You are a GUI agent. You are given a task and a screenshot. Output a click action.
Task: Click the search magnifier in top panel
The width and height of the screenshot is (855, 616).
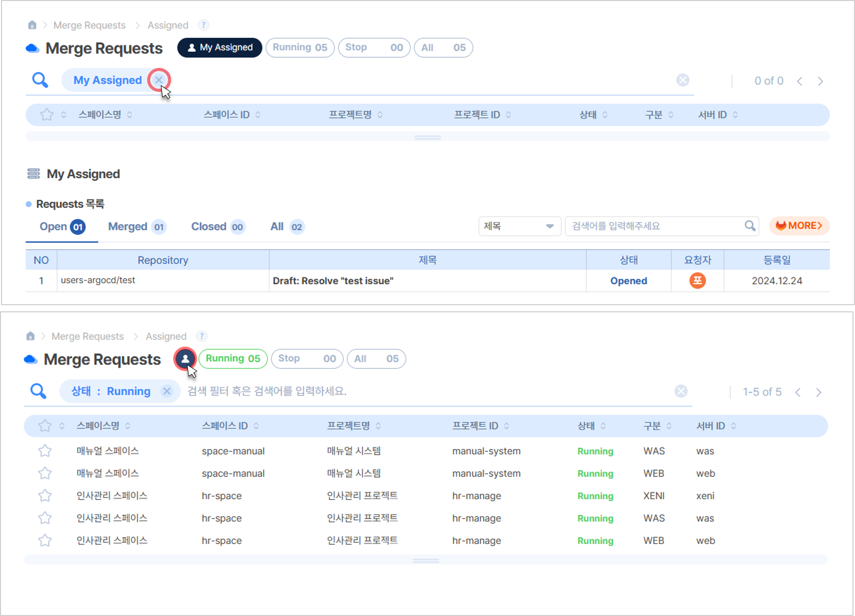[40, 80]
